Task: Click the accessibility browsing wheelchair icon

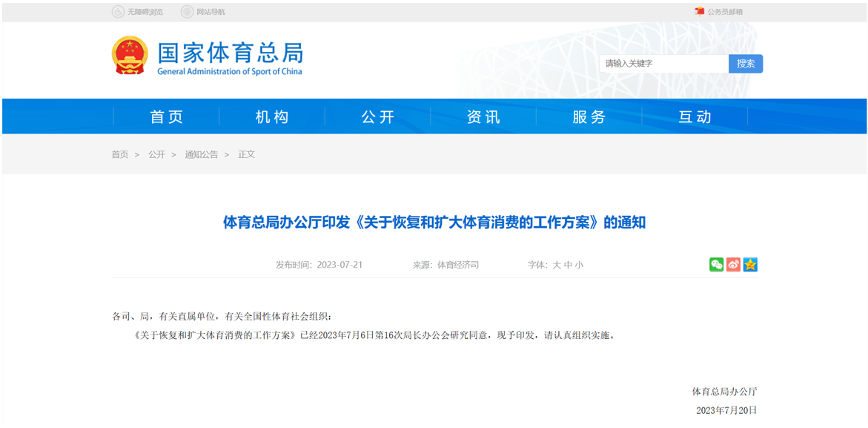Action: pyautogui.click(x=118, y=12)
